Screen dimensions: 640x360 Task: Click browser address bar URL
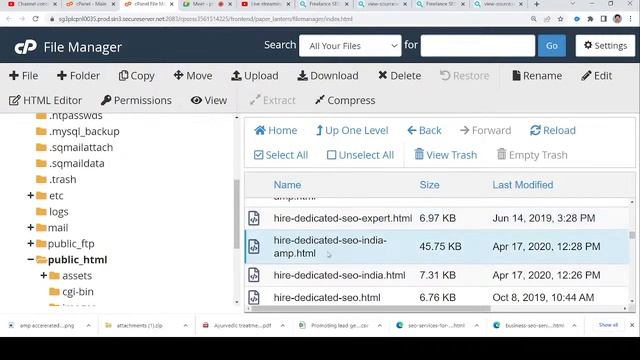(205, 19)
